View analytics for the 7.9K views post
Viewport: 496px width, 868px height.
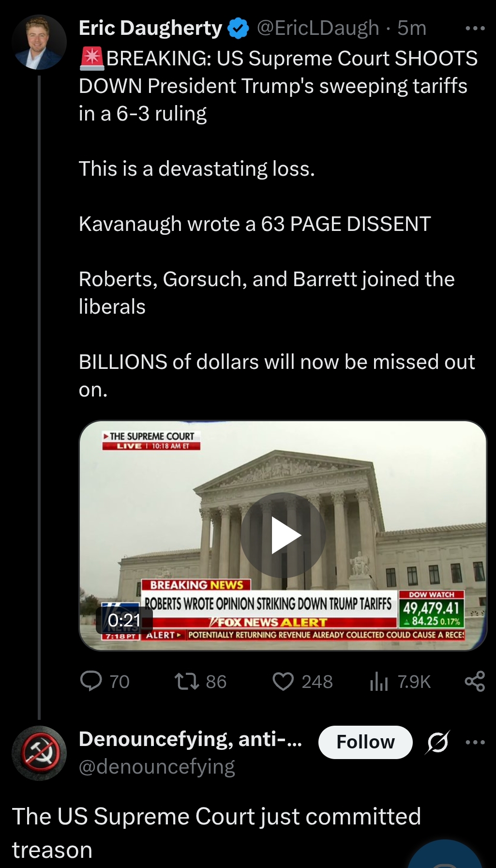click(400, 681)
